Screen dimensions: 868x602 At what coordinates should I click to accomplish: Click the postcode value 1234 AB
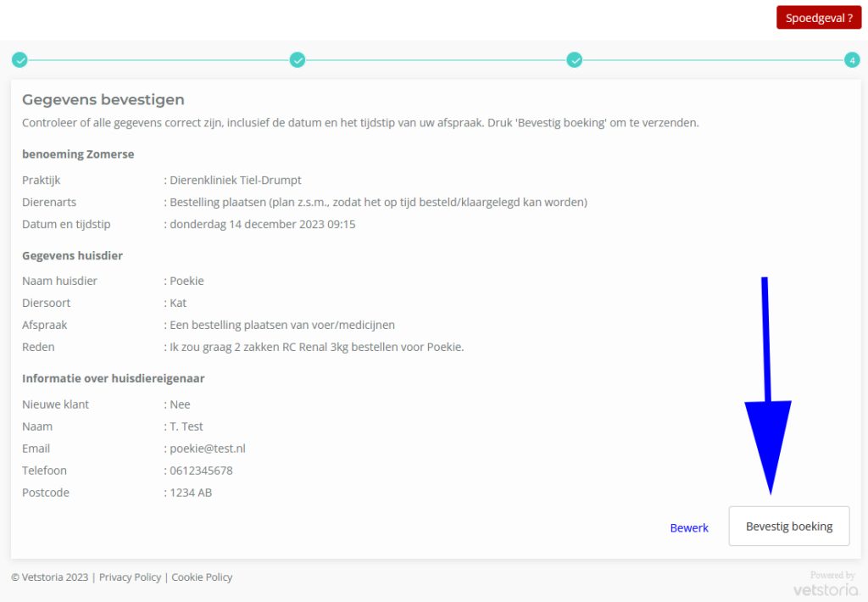[191, 493]
